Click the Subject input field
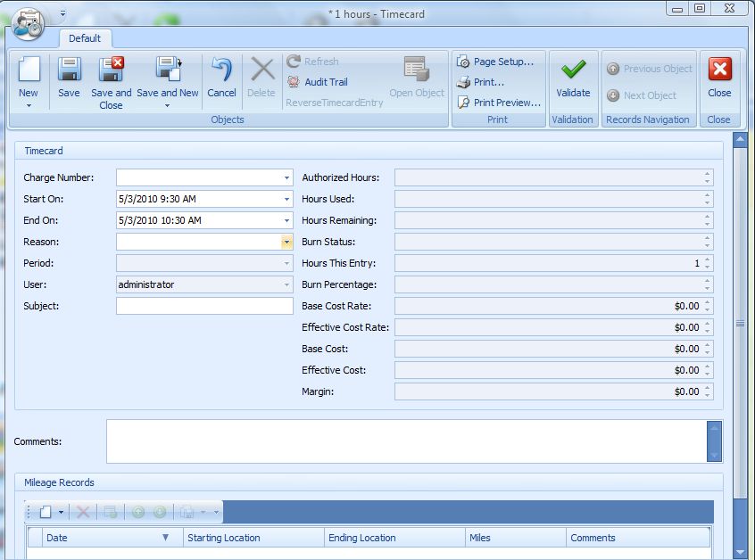755x560 pixels. pyautogui.click(x=204, y=306)
